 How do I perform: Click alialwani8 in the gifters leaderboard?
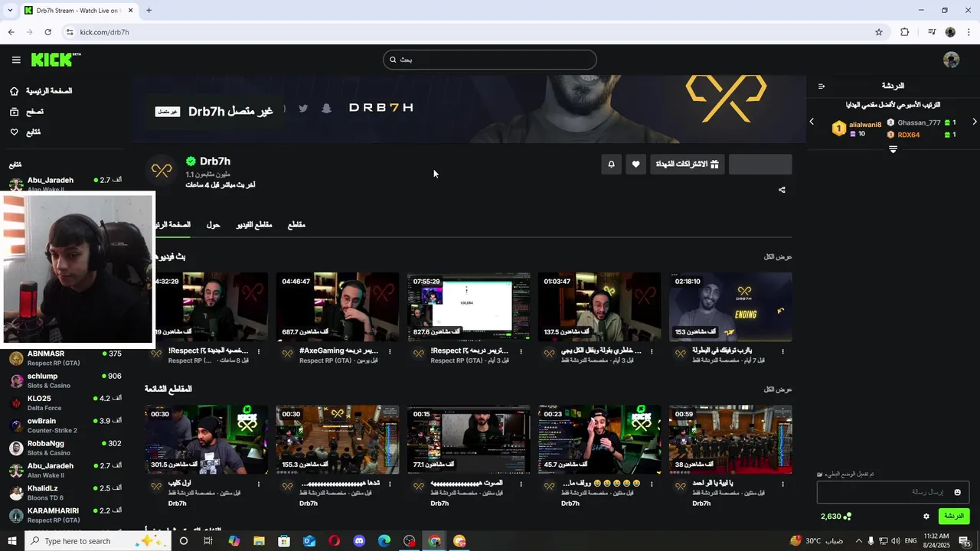(x=865, y=125)
